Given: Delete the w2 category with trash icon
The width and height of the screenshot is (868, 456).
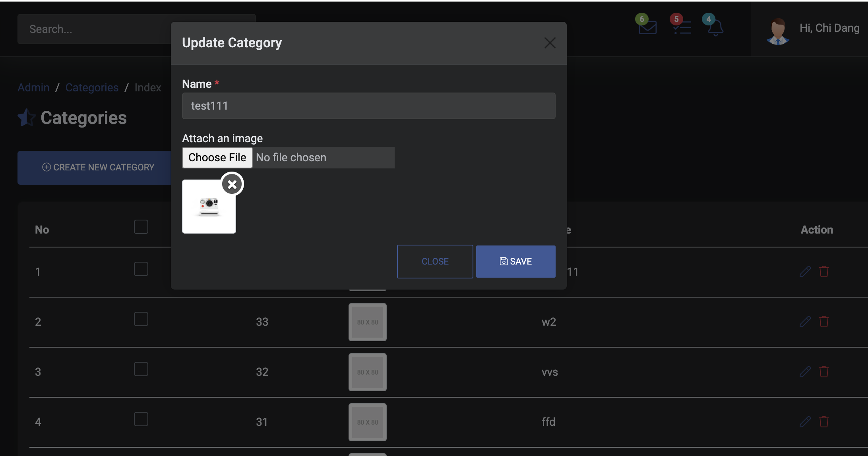Looking at the screenshot, I should pyautogui.click(x=824, y=322).
